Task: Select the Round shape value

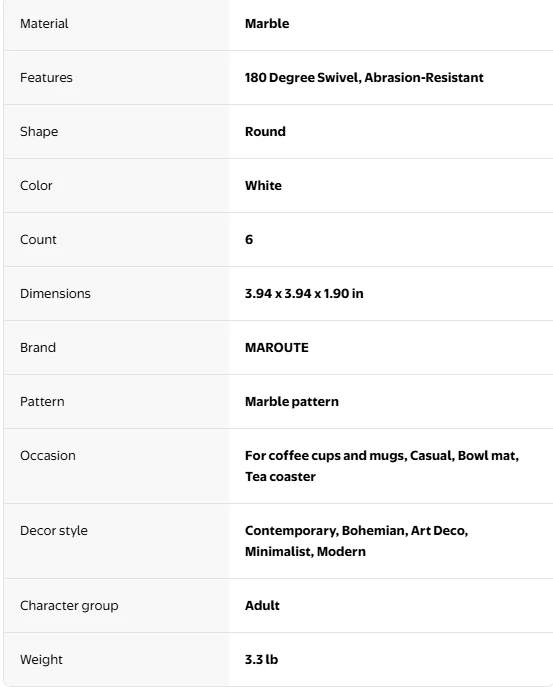Action: point(265,131)
